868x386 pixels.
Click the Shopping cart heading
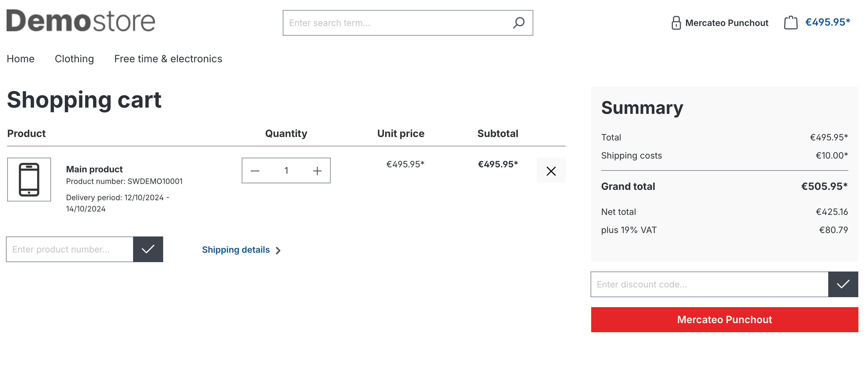(x=84, y=100)
